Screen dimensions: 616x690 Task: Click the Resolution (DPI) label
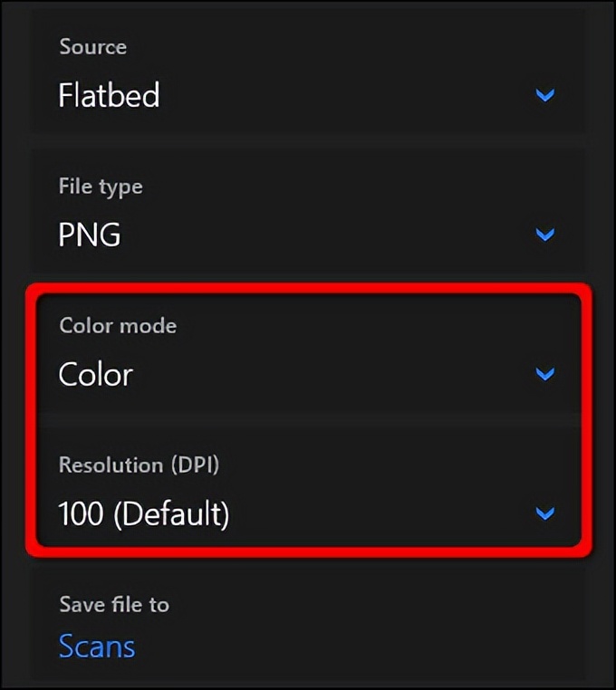point(139,465)
